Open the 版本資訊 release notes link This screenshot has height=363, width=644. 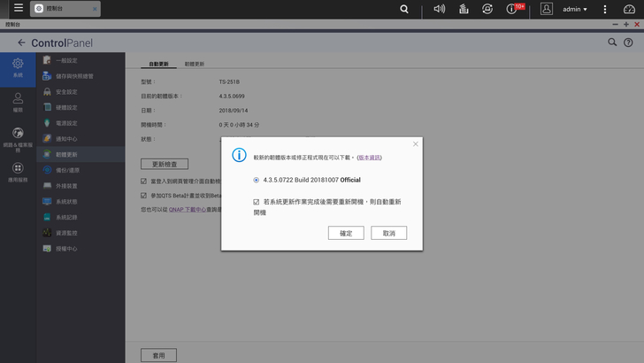click(x=369, y=157)
